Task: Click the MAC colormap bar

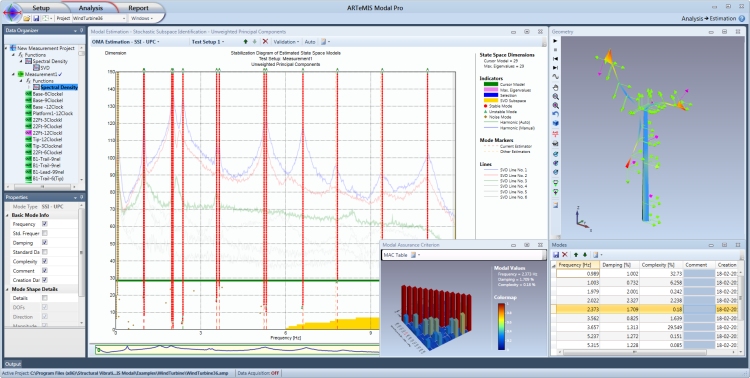Action: [x=500, y=326]
